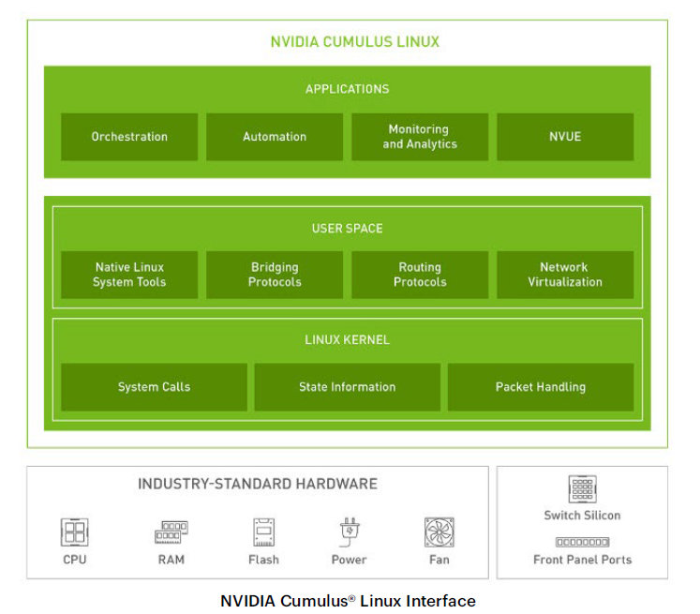Click the Routing Protocols block

(x=420, y=275)
